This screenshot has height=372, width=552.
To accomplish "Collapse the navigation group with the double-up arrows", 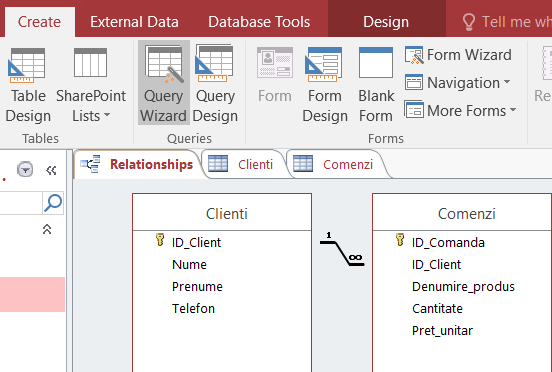I will point(47,229).
